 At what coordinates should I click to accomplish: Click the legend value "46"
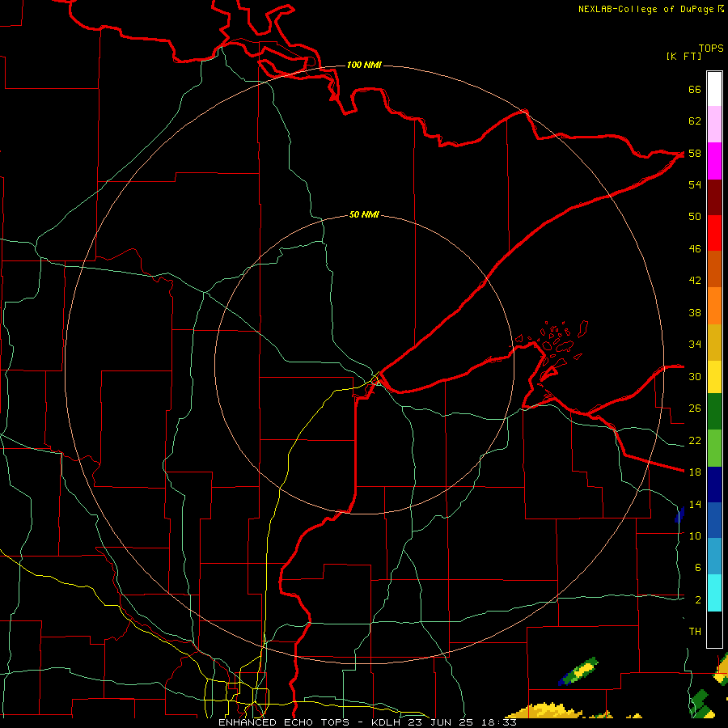[x=695, y=249]
